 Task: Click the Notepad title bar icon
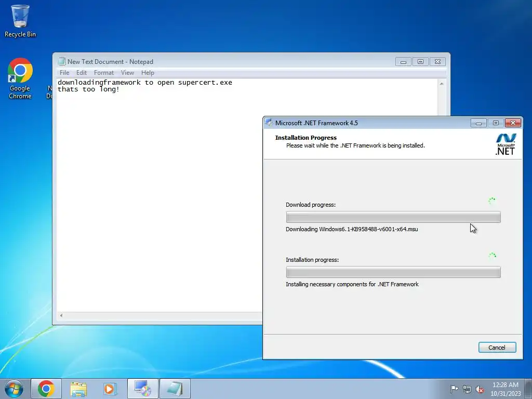[61, 61]
